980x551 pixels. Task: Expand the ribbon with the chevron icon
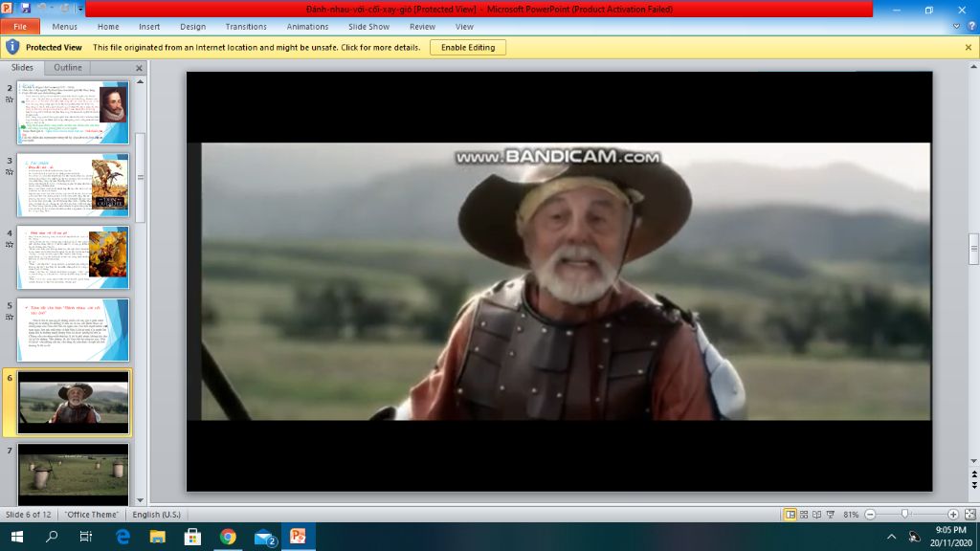click(x=956, y=26)
